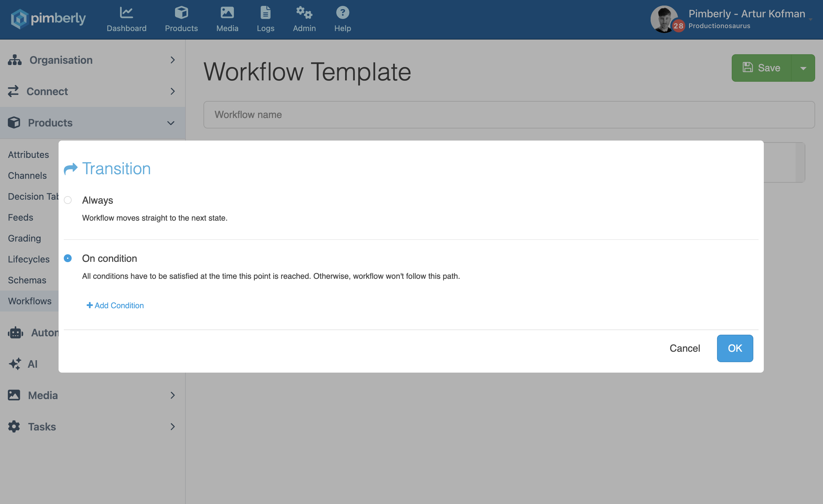823x504 pixels.
Task: Open the Media image icon in top bar
Action: (227, 13)
